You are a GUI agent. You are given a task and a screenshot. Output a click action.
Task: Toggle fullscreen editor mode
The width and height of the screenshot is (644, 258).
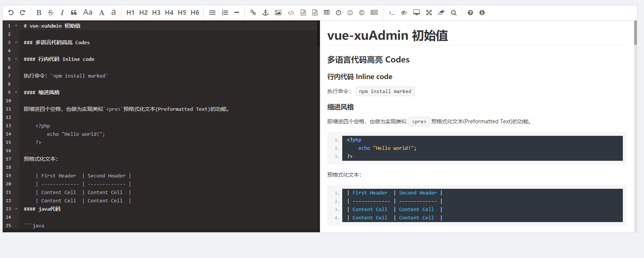click(x=429, y=12)
